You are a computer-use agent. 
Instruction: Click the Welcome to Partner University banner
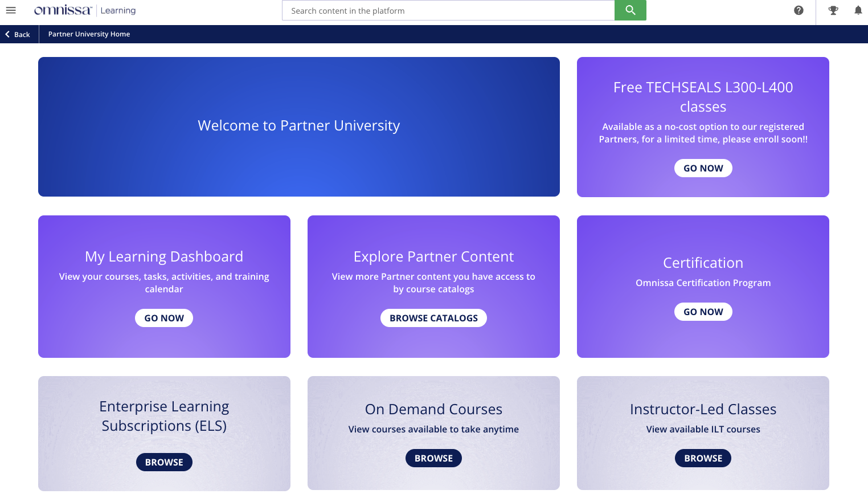pyautogui.click(x=298, y=126)
